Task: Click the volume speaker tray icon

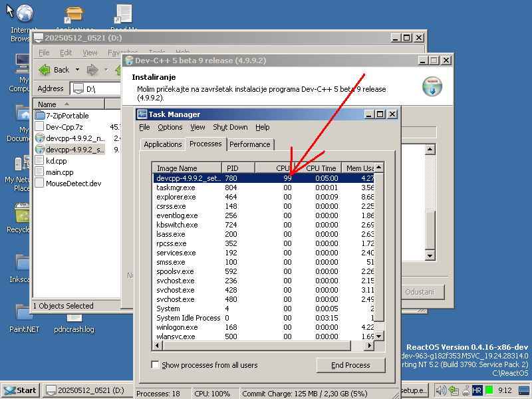Action: coord(440,390)
